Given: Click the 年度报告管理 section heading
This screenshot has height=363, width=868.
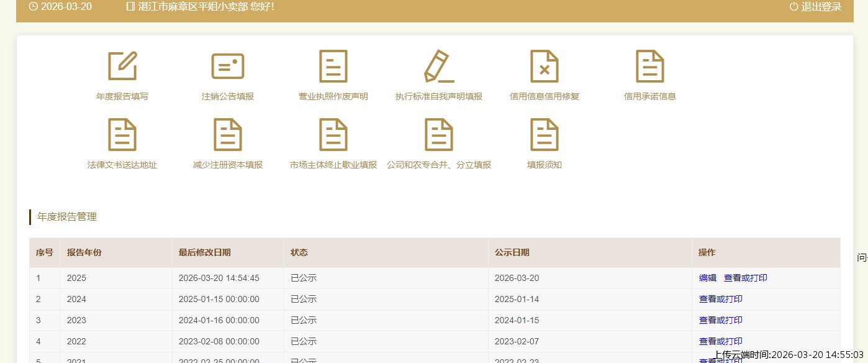Looking at the screenshot, I should pos(67,217).
